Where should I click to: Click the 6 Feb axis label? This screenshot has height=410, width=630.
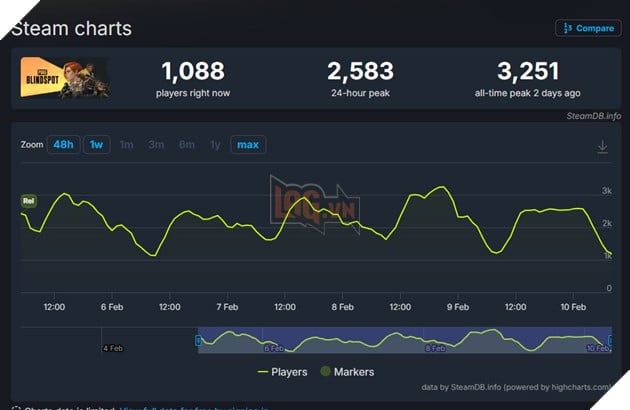point(112,307)
